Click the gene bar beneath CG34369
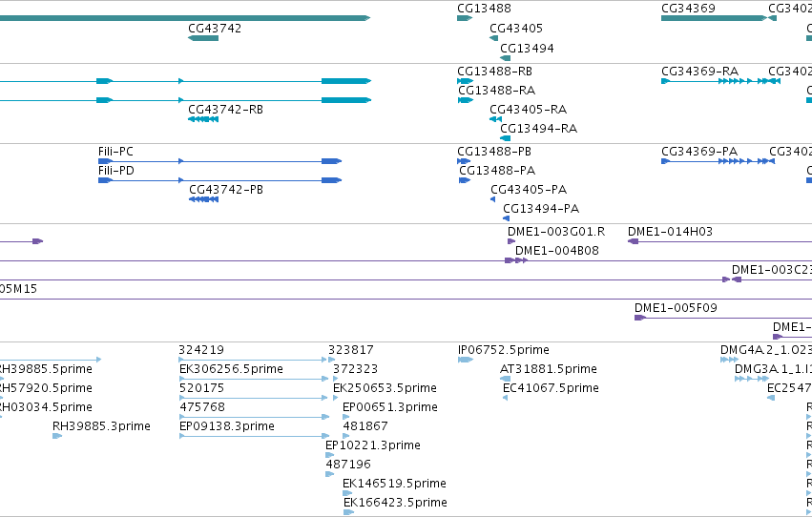812x517 pixels. coord(714,18)
